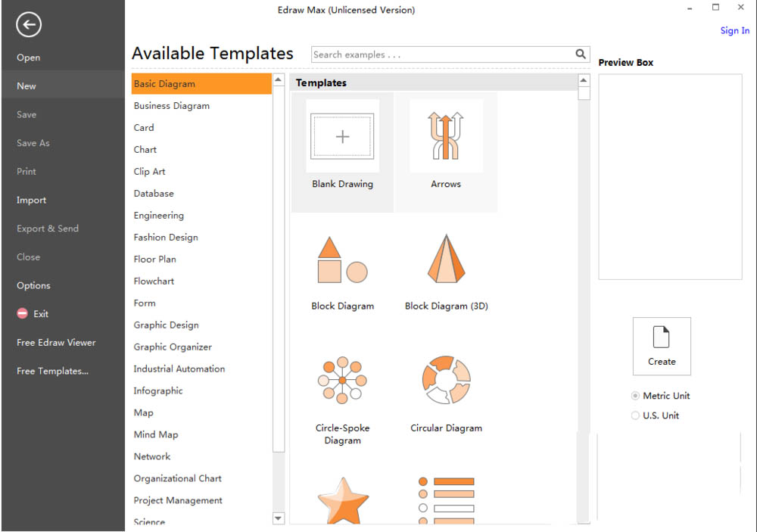Click the Sign In link

[x=734, y=31]
